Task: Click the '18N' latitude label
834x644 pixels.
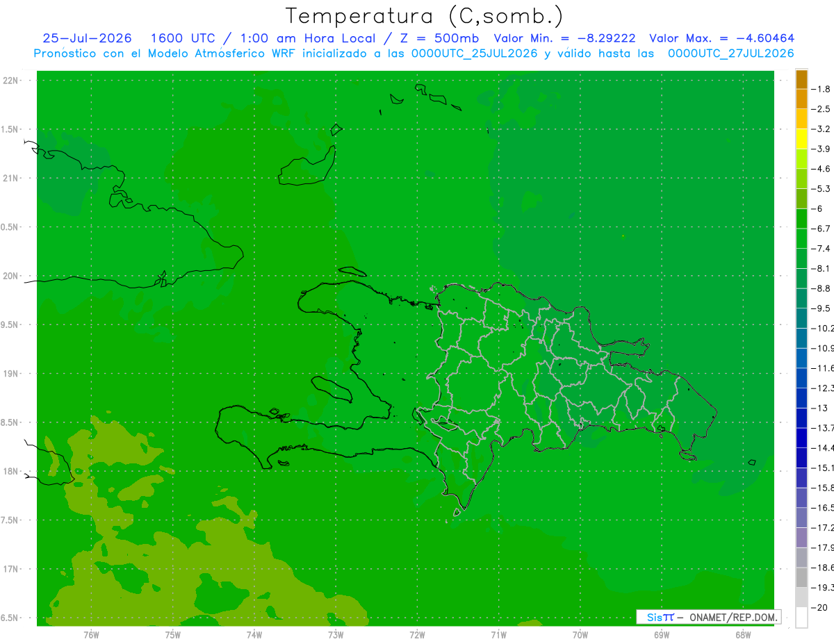Action: tap(10, 472)
